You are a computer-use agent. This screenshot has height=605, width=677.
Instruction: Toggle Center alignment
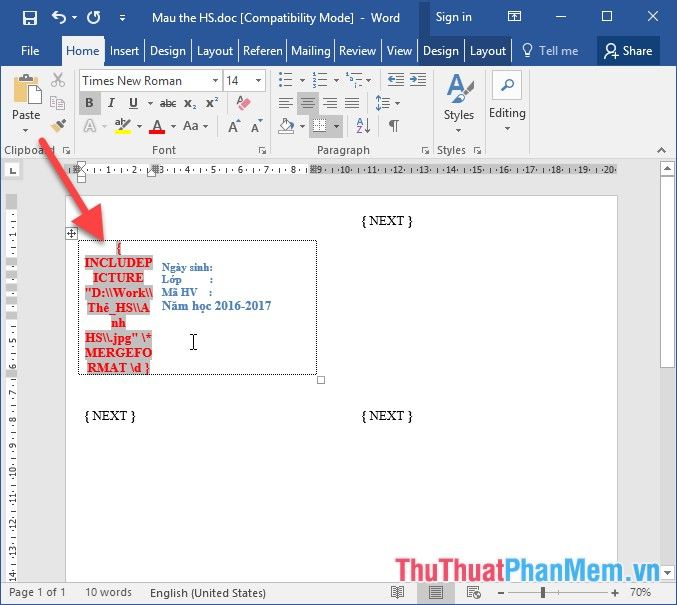pos(309,103)
